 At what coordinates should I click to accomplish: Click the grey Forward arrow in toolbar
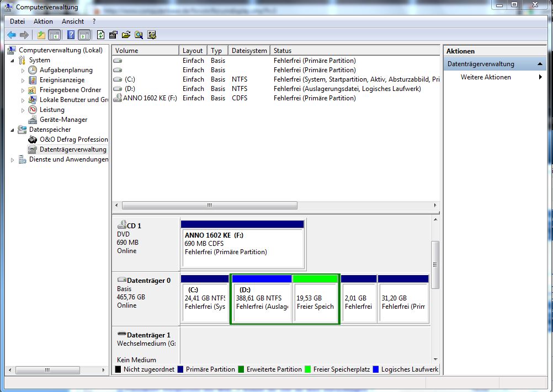(x=24, y=35)
